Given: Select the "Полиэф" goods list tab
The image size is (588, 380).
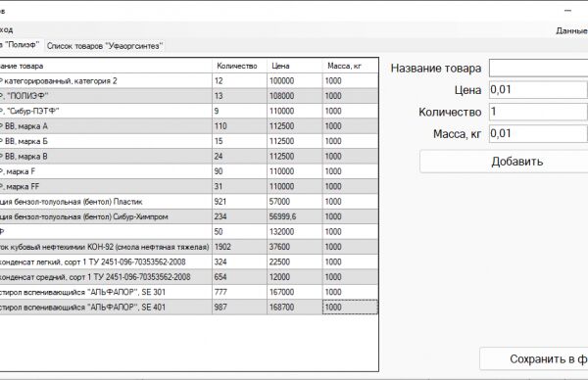Looking at the screenshot, I should coord(21,45).
